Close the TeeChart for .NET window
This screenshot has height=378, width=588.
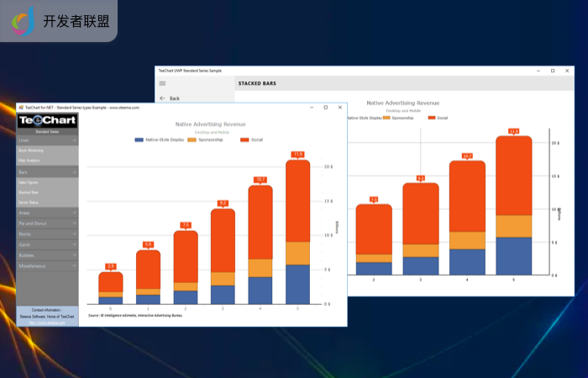(340, 108)
